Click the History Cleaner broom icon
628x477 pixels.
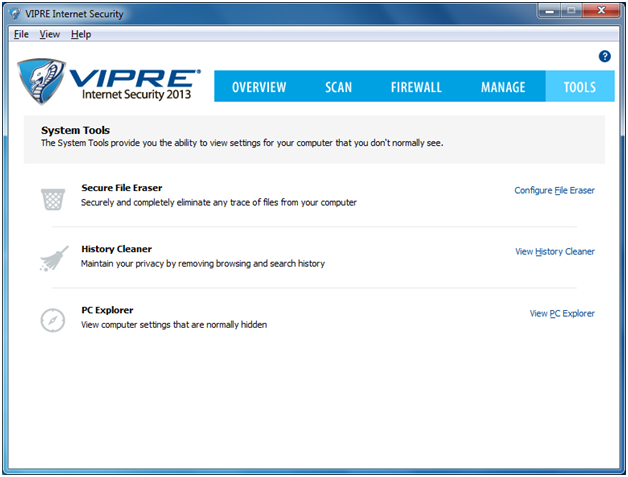click(54, 259)
